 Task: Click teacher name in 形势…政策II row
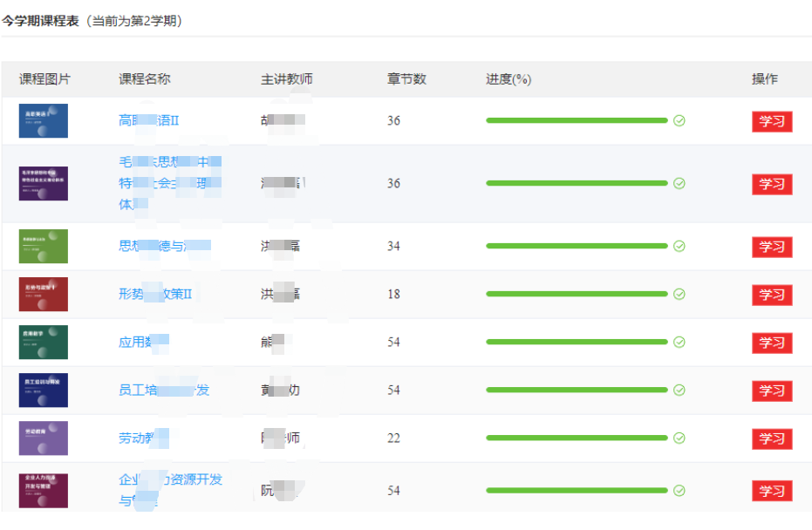point(280,294)
